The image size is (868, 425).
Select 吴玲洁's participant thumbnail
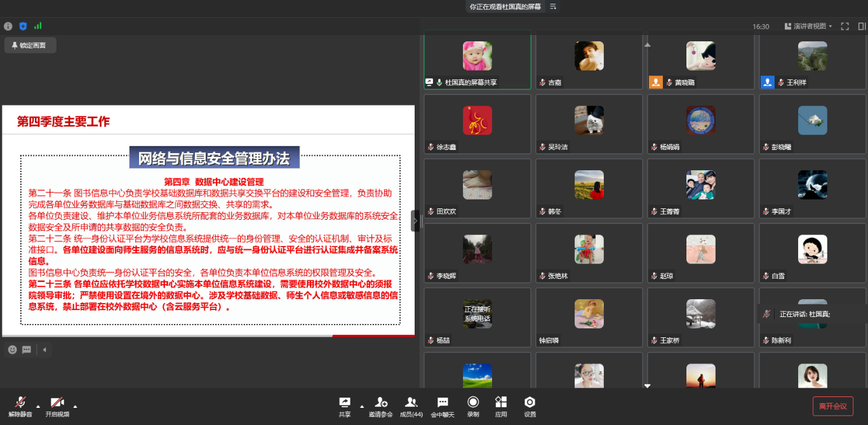tap(589, 124)
